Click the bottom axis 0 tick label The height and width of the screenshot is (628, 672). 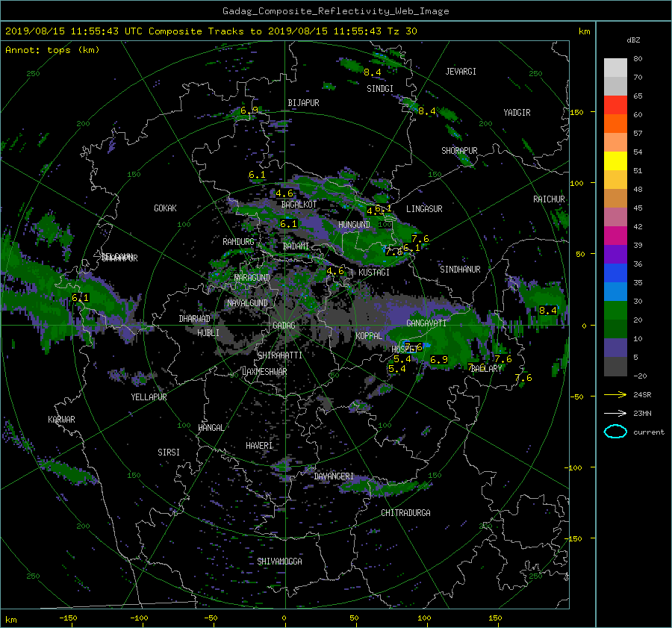coord(284,618)
